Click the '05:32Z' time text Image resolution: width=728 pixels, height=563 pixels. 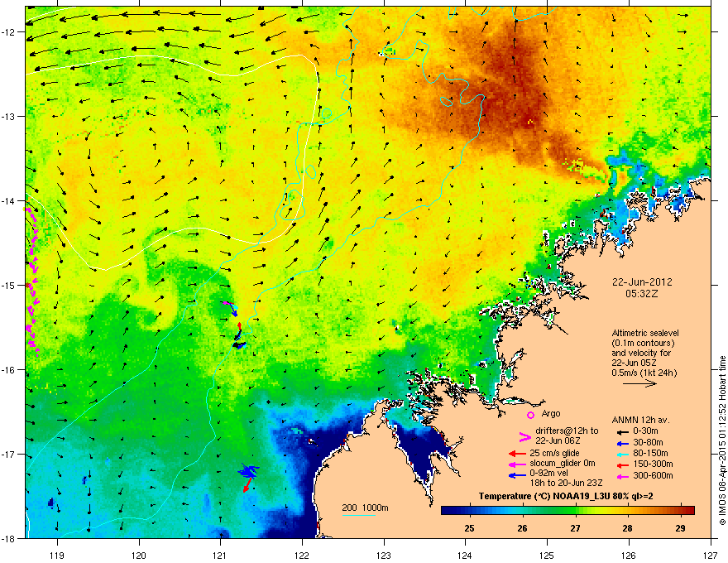click(642, 294)
